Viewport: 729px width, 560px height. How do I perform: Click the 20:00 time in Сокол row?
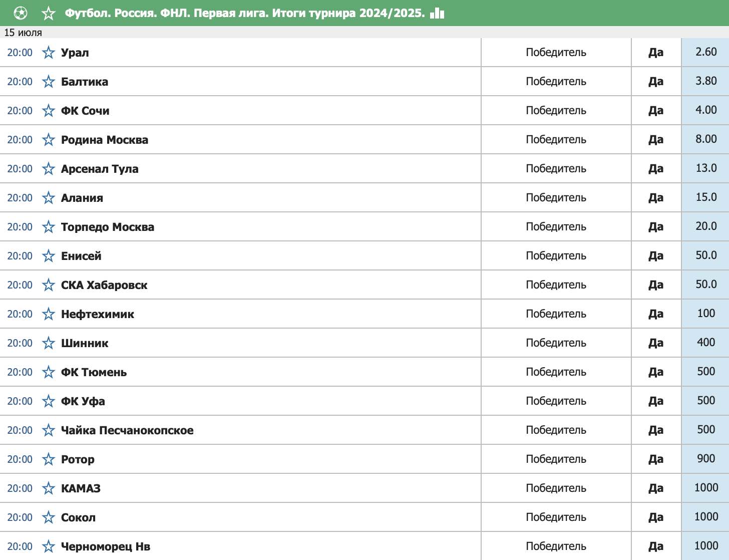20,517
